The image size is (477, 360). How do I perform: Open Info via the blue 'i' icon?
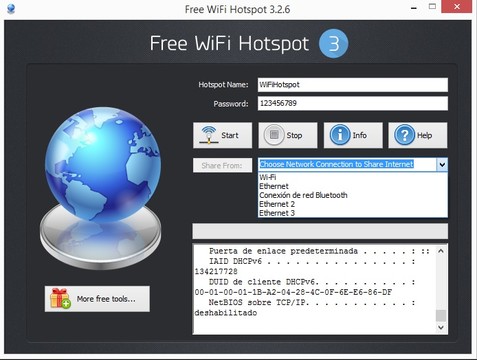point(339,135)
